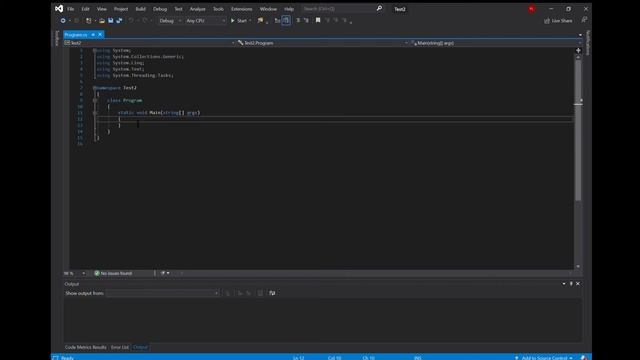
Task: Click the code cleanup brush icon
Action: [x=163, y=273]
